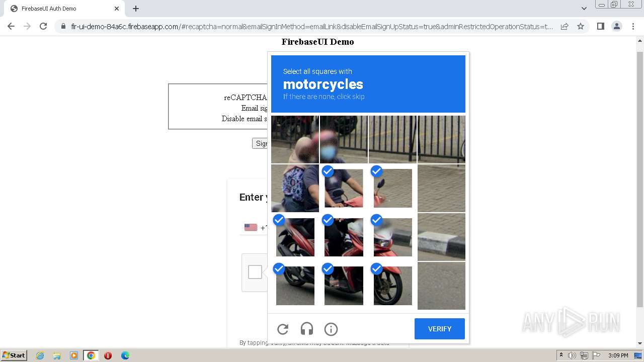Click the VERIFY button in captcha
The height and width of the screenshot is (362, 644).
[439, 329]
